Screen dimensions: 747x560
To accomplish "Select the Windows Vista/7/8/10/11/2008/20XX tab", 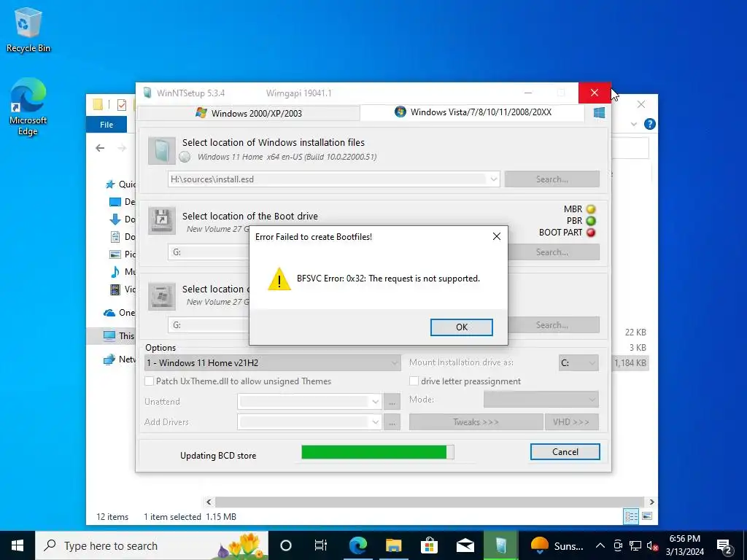I will 473,112.
